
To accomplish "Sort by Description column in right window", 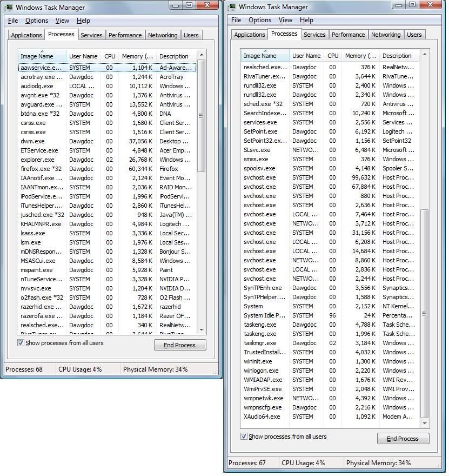I will pos(399,56).
